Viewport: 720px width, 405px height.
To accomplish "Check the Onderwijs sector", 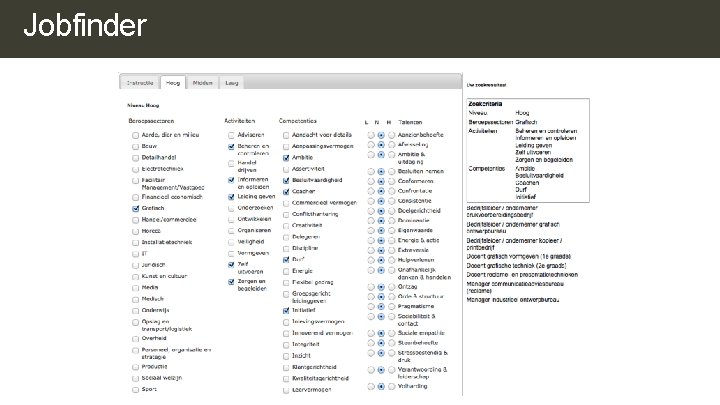I will coord(135,311).
